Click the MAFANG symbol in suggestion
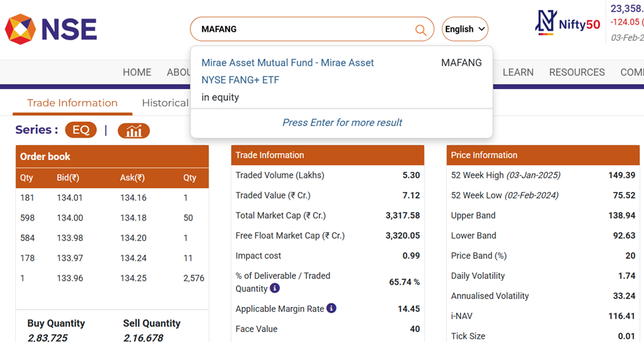The width and height of the screenshot is (644, 342). 461,63
